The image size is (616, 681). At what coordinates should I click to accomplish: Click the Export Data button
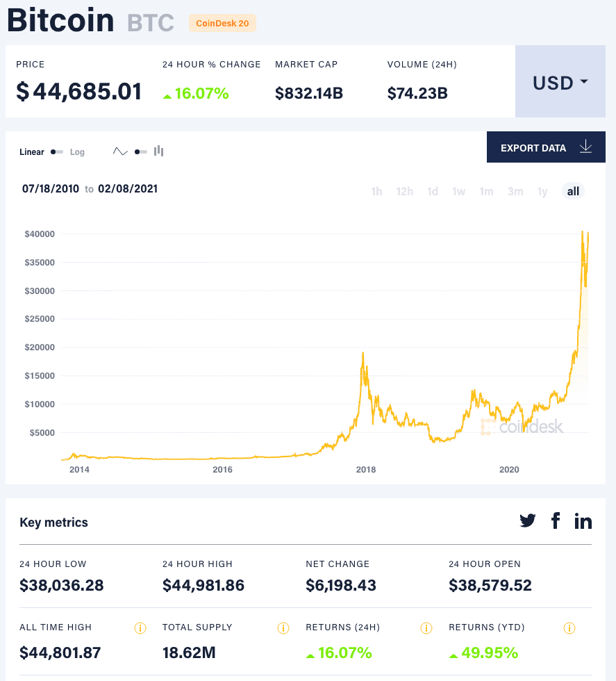click(x=546, y=147)
